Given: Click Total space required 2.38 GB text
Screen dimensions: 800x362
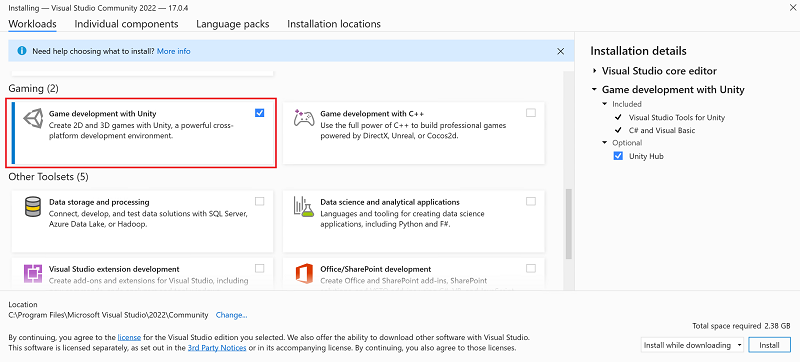Looking at the screenshot, I should (741, 326).
